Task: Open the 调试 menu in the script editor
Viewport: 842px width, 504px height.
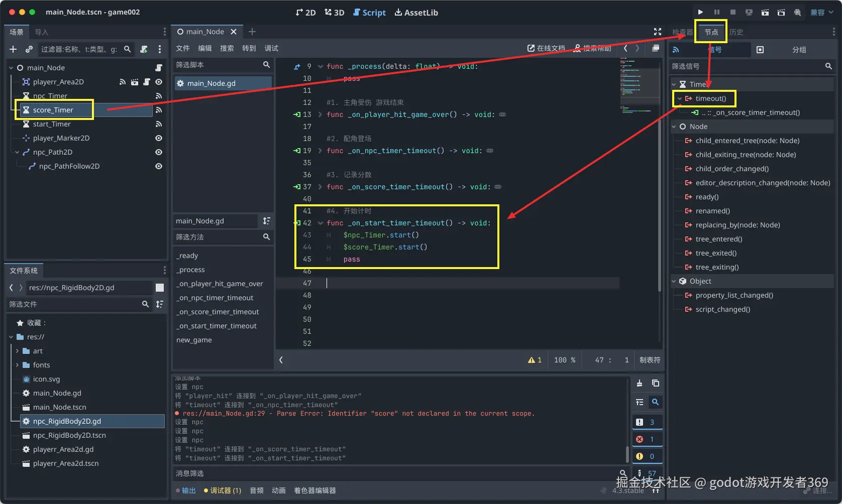Action: (271, 48)
